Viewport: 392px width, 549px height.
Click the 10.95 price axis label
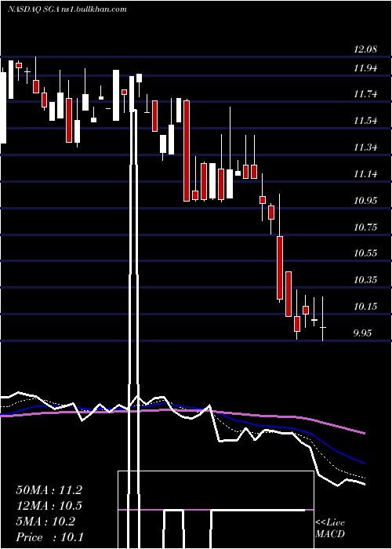click(x=365, y=200)
